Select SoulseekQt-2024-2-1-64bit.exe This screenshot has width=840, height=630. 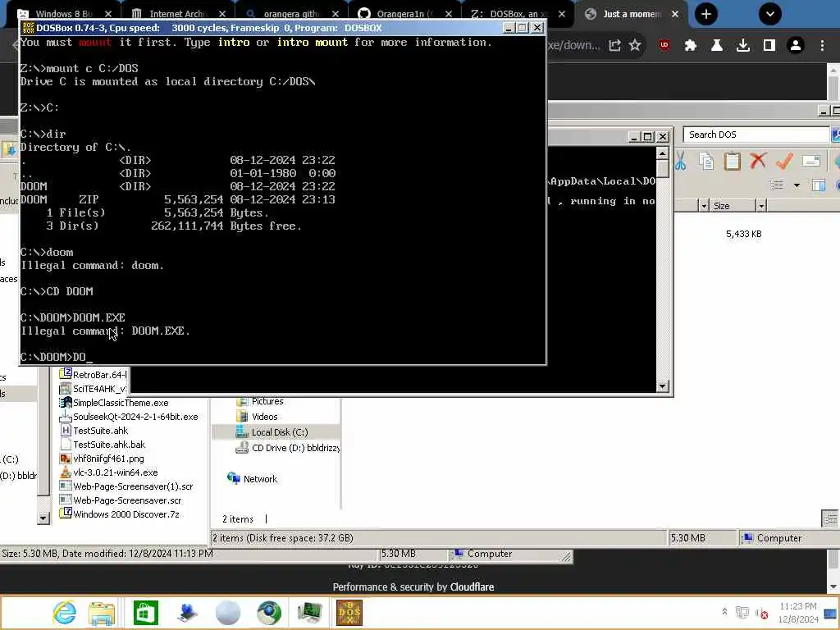coord(129,416)
